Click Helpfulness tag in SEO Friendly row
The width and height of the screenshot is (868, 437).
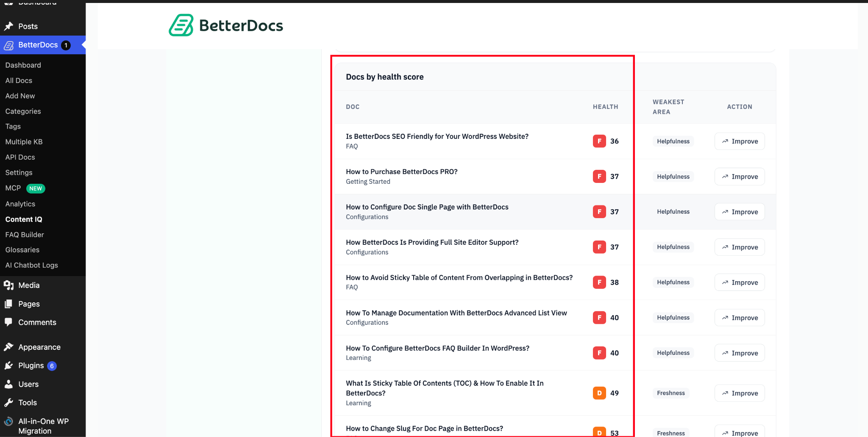pos(673,141)
